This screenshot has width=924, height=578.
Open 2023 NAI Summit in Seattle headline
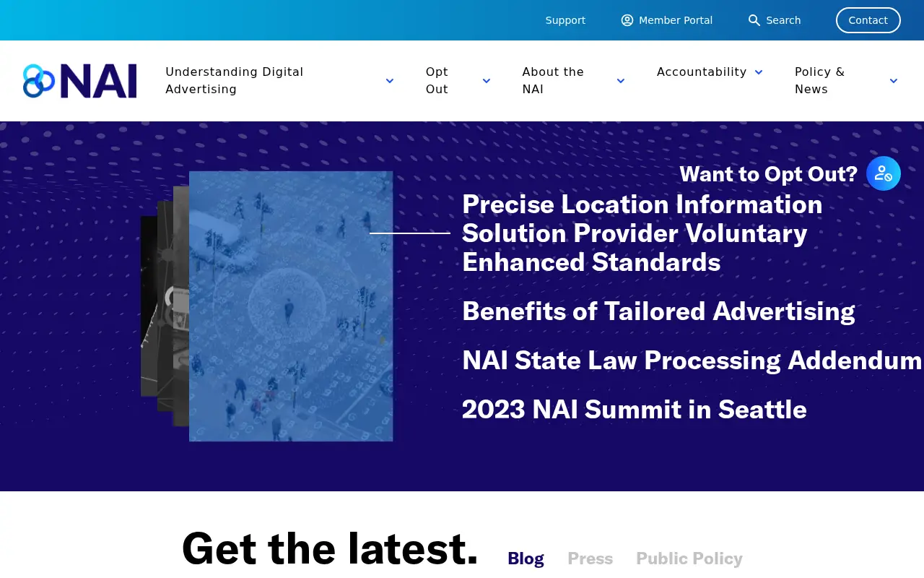click(635, 410)
